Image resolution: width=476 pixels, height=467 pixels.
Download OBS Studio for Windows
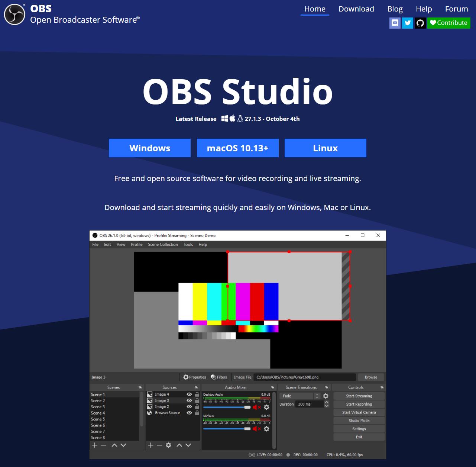[x=150, y=148]
